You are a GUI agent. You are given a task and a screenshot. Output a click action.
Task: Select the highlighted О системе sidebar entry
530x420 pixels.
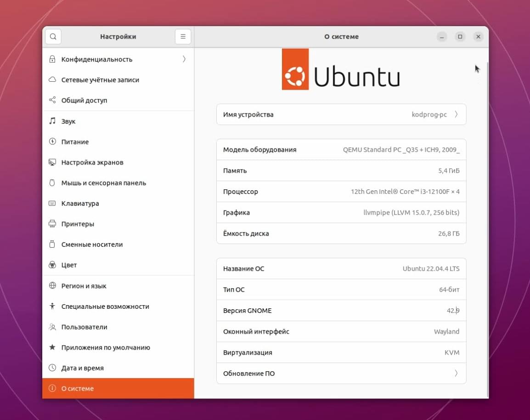(118, 388)
